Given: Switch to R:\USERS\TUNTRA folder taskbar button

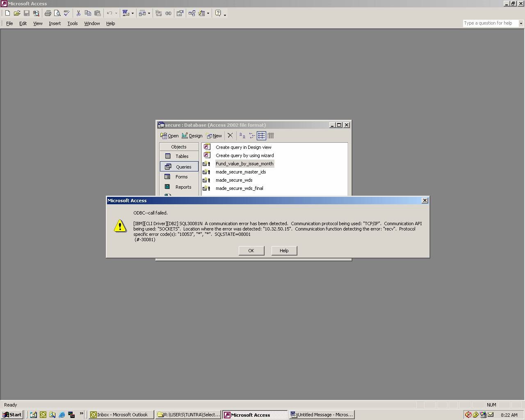Looking at the screenshot, I should 188,415.
